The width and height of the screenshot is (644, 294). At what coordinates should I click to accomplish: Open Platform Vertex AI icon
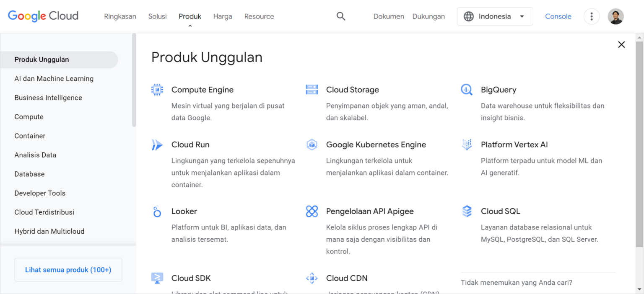click(466, 144)
